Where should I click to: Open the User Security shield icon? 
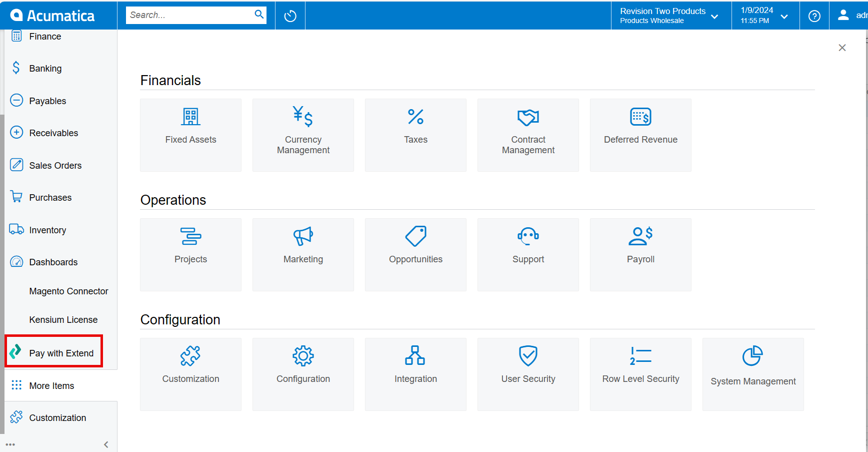[528, 355]
